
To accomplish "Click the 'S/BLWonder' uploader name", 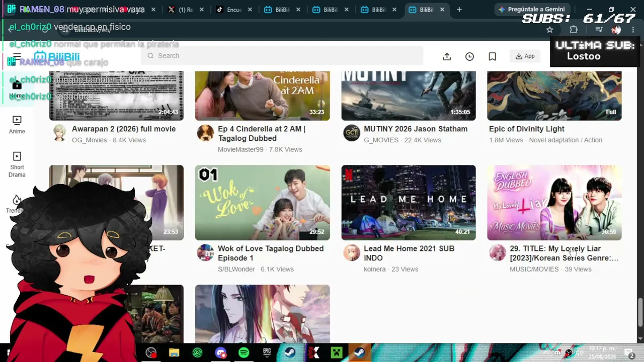I will point(236,269).
